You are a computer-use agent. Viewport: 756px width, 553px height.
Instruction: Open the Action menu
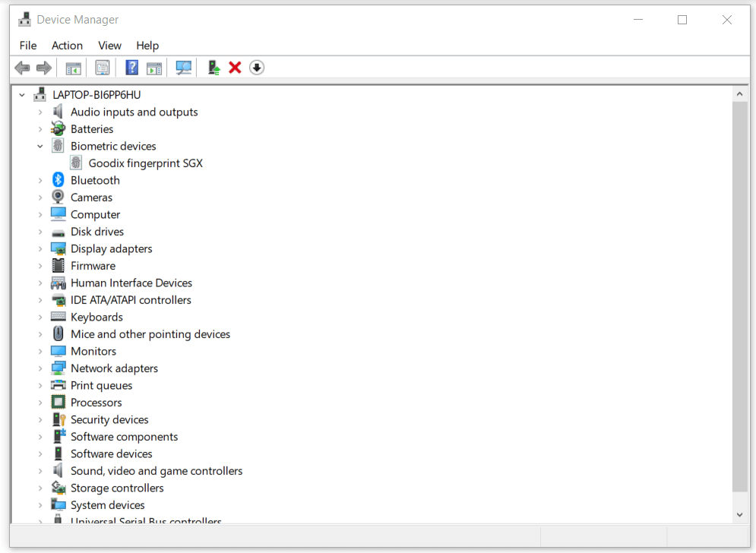point(67,46)
